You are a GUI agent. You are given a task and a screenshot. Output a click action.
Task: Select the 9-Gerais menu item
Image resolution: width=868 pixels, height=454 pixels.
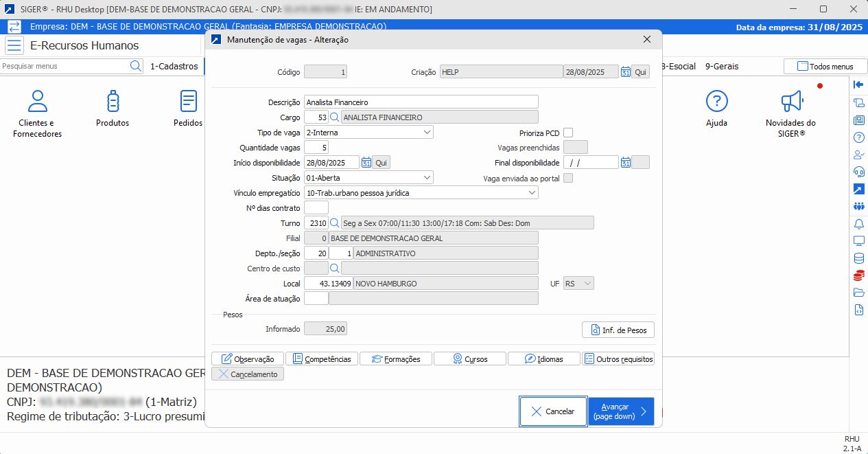click(x=722, y=67)
